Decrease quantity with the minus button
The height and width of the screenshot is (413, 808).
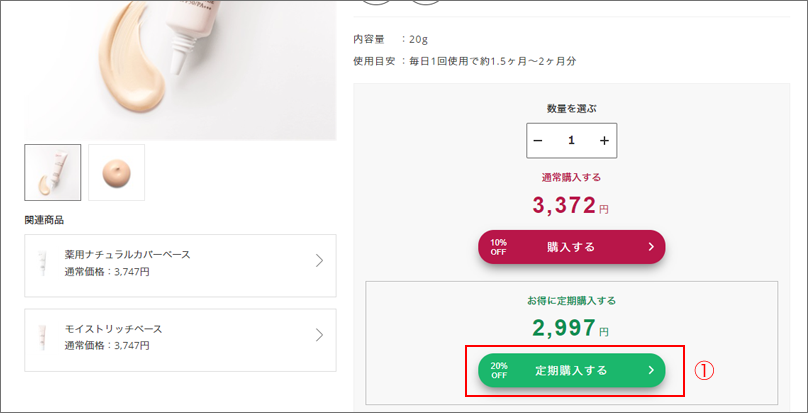[538, 141]
